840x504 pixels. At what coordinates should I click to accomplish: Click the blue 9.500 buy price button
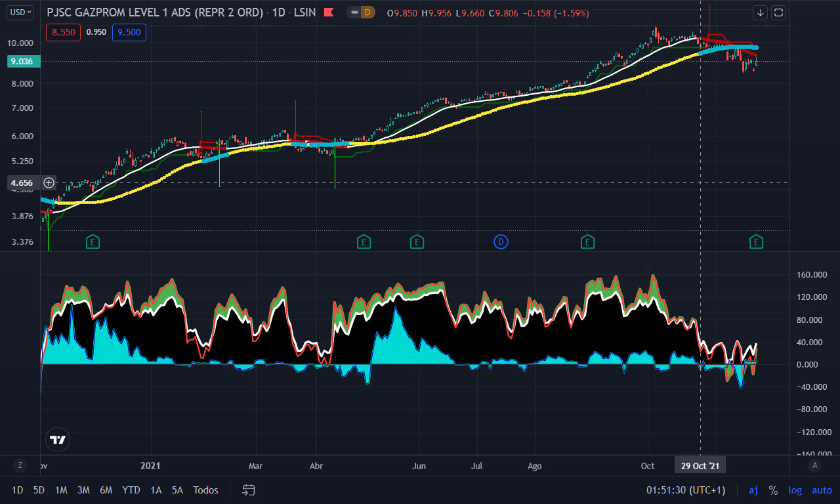point(129,31)
